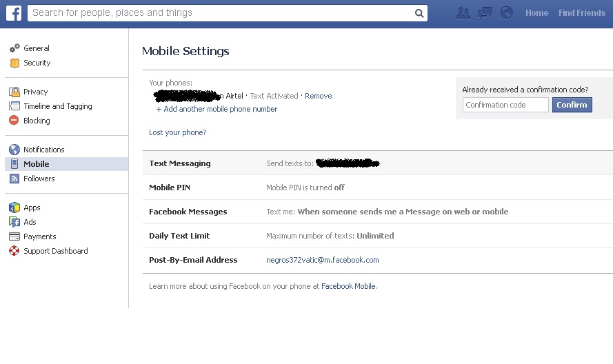613x364 pixels.
Task: Focus the Confirmation code field
Action: [x=505, y=105]
